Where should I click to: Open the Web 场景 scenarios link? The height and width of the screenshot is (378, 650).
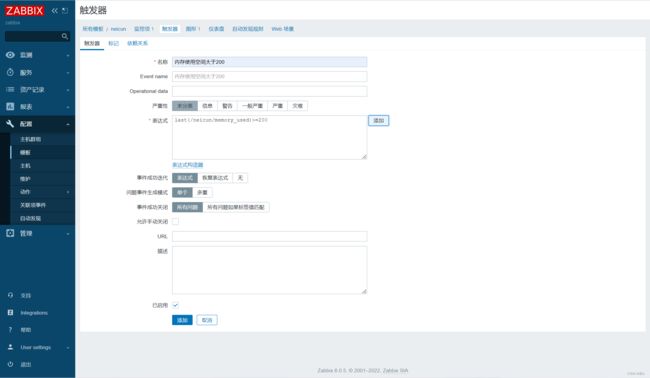282,29
